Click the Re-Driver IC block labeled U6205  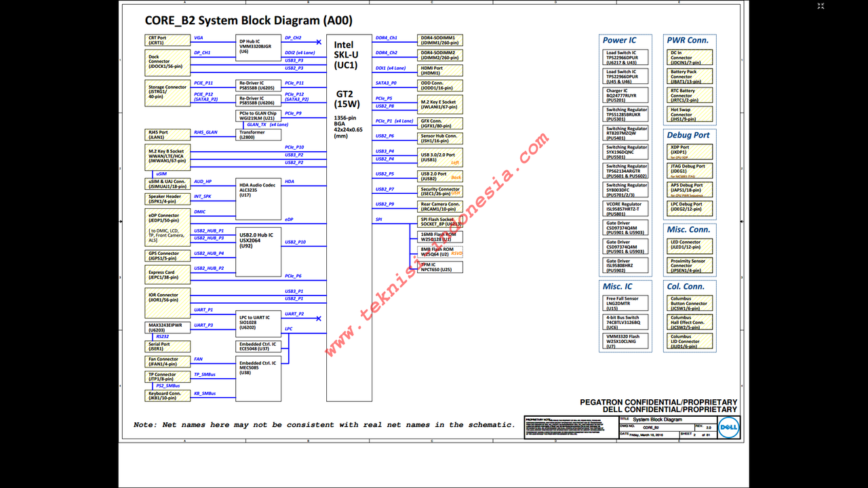[x=258, y=85]
